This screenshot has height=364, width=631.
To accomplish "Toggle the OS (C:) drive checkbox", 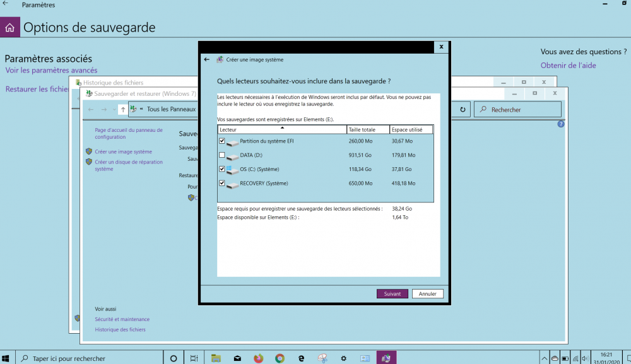I will click(221, 169).
